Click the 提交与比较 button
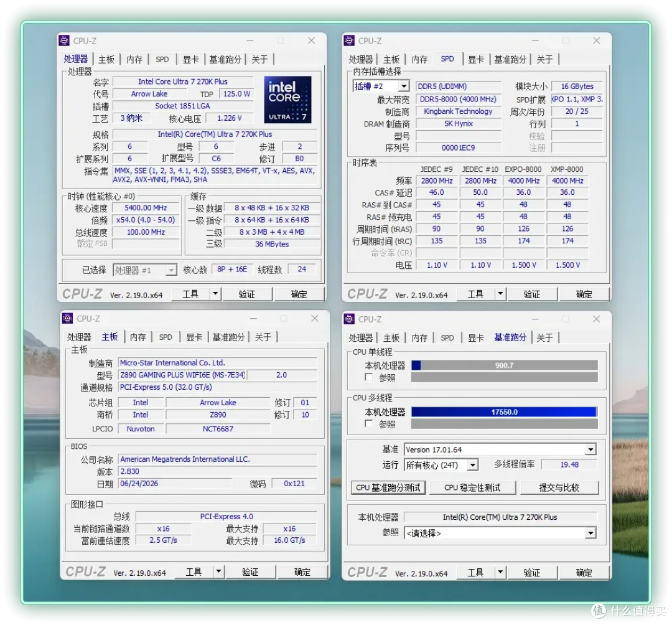Screen dimensions: 672x625 [x=559, y=488]
